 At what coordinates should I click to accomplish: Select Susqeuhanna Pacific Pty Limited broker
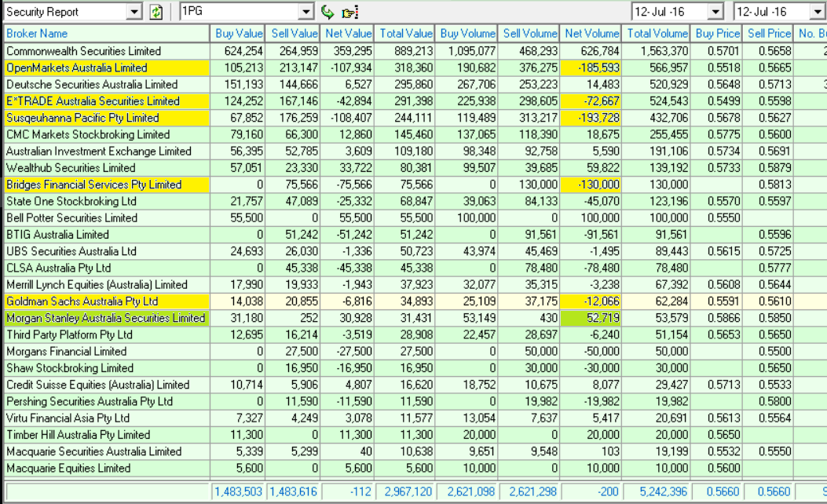(107, 118)
